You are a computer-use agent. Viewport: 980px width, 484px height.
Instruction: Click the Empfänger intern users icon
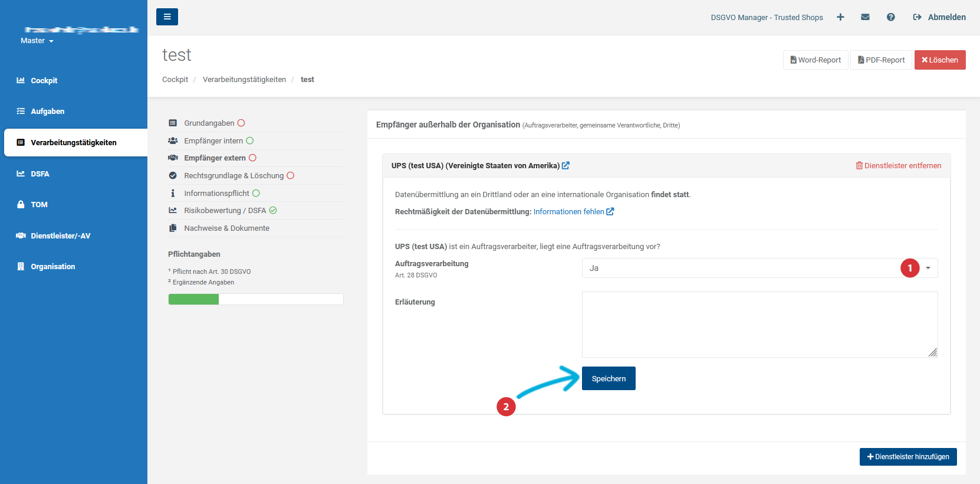pyautogui.click(x=173, y=141)
